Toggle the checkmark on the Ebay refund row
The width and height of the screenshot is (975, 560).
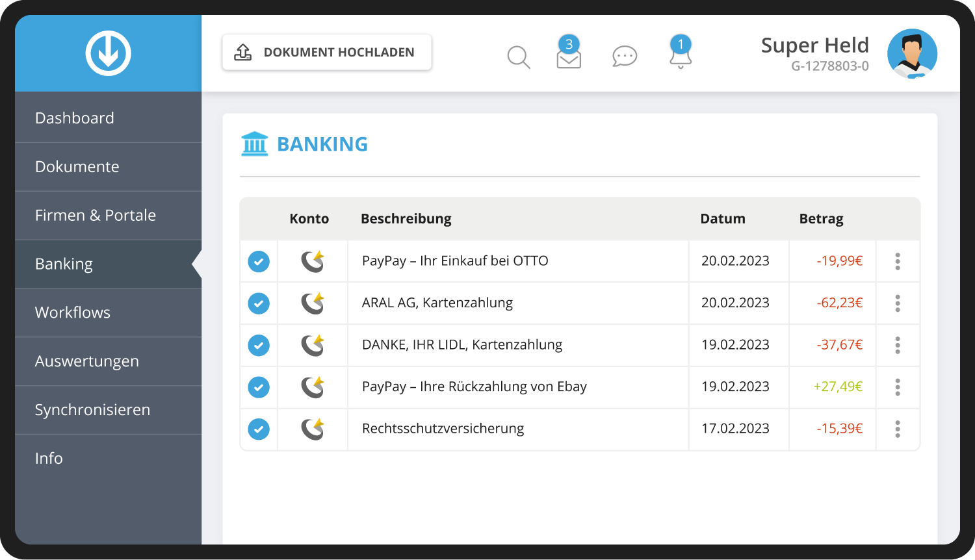click(258, 387)
